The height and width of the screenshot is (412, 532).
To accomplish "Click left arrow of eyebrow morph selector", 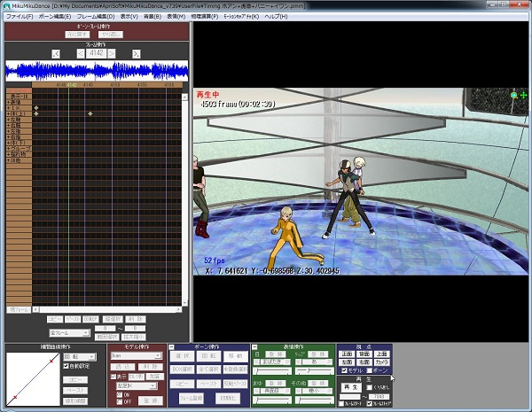I will (x=256, y=391).
